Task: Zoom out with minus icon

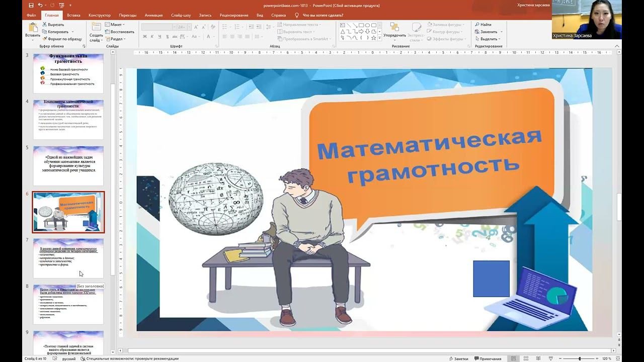Action: (561, 358)
